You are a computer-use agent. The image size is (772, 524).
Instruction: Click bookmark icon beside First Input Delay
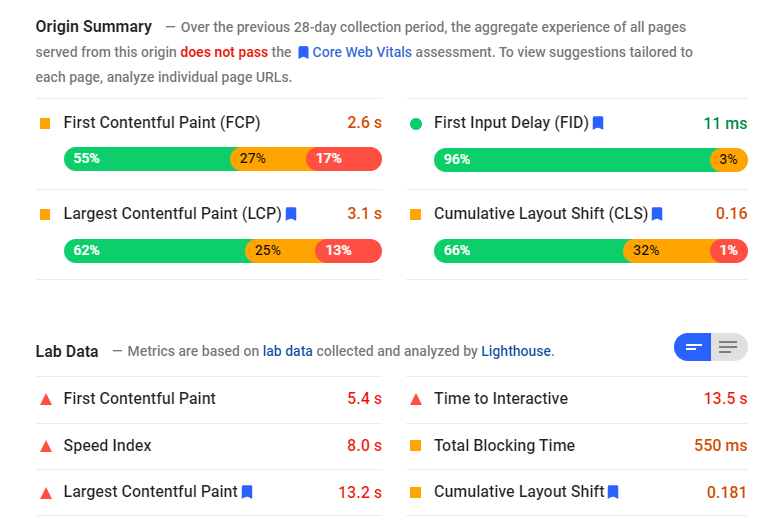pyautogui.click(x=598, y=123)
